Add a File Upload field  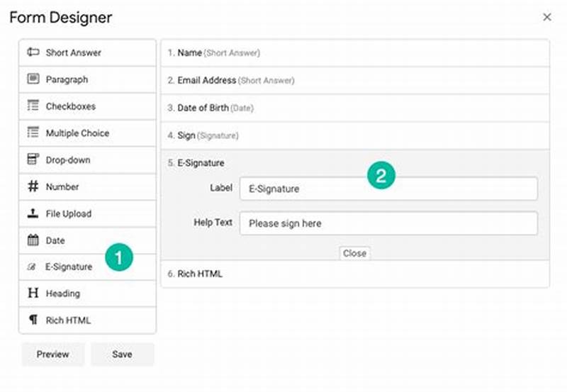tap(87, 213)
